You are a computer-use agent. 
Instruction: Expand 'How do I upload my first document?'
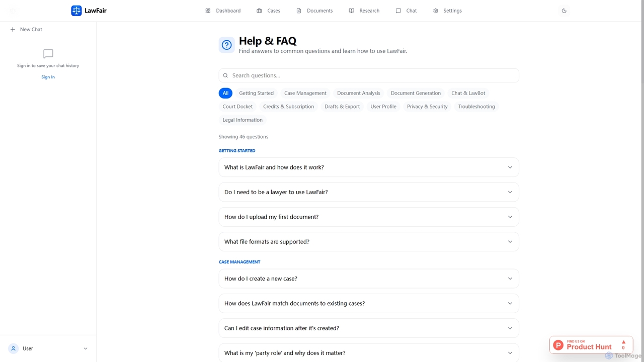click(369, 217)
